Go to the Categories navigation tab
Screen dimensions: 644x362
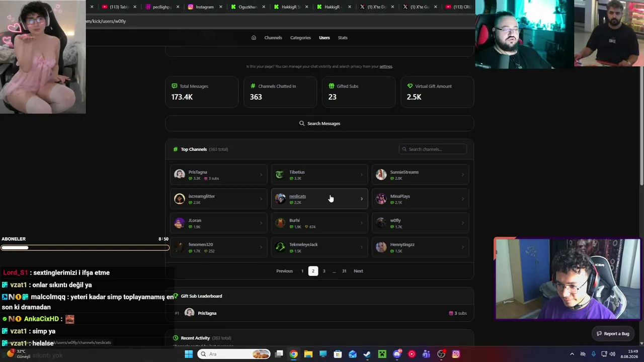point(300,38)
